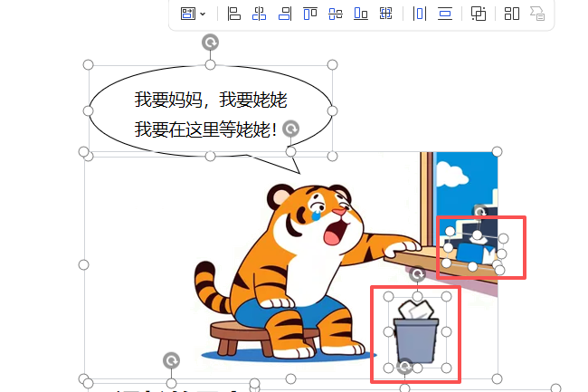Viewport: 588px width, 392px height.
Task: Click the trash bin's left-middle resize handle
Action: pyautogui.click(x=388, y=331)
